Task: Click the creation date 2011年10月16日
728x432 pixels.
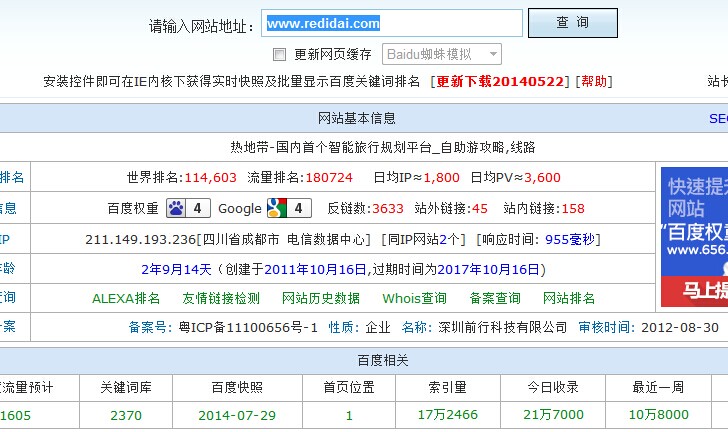Action: pyautogui.click(x=315, y=269)
